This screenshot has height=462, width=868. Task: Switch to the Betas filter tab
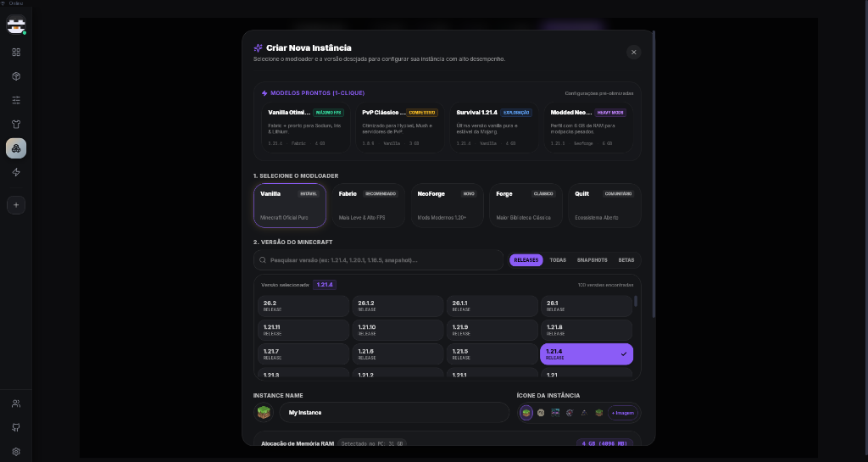(626, 260)
